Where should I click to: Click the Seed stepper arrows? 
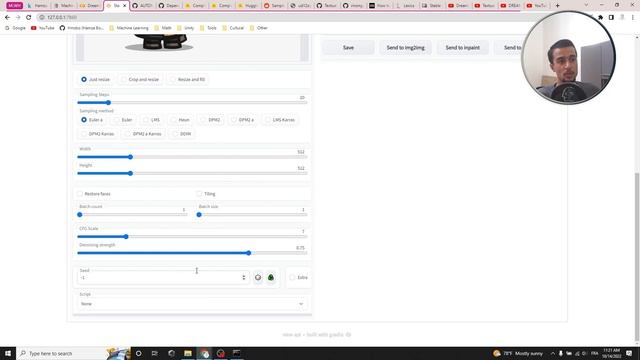click(244, 278)
